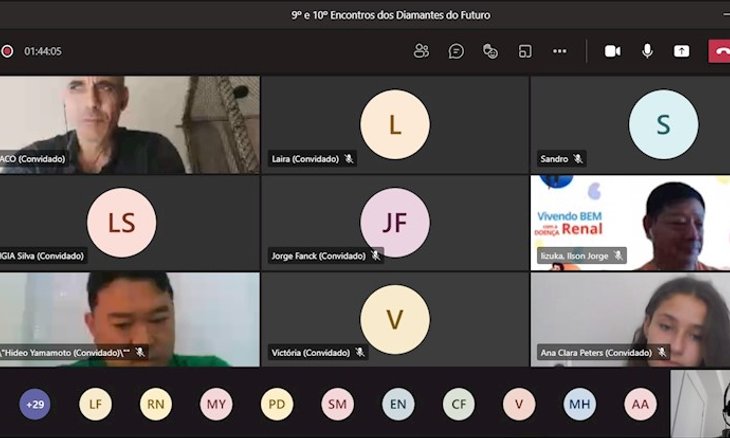Select the EN participant bubble

(398, 404)
